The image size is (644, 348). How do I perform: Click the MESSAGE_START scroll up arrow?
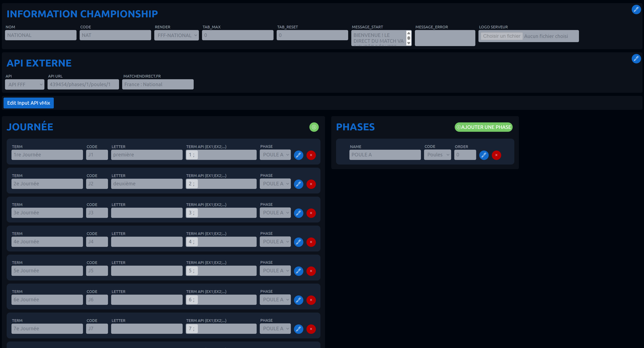point(408,33)
